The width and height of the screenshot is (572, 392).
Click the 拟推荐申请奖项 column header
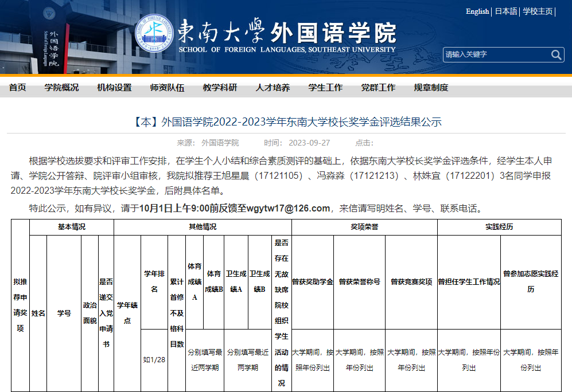pos(20,305)
